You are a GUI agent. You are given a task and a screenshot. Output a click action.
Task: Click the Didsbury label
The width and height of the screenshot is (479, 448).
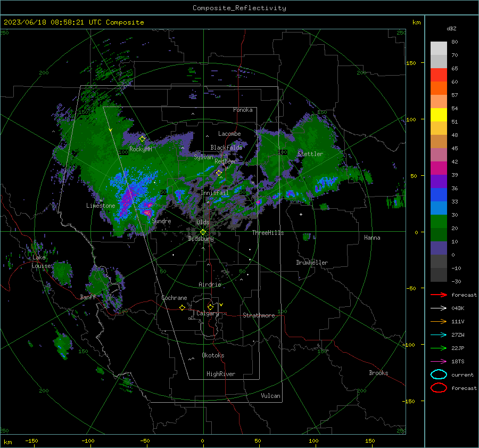[201, 239]
